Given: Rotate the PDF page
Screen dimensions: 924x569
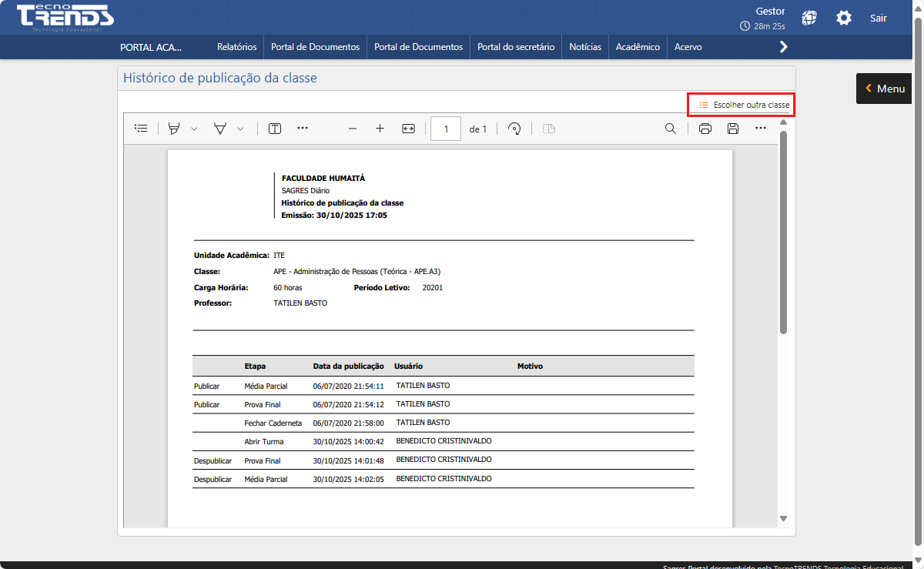Looking at the screenshot, I should tap(514, 129).
